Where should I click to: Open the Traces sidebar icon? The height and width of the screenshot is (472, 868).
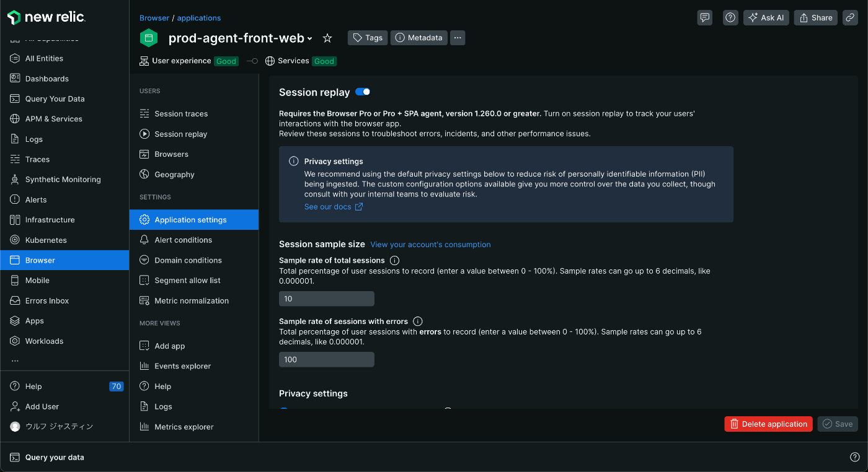tap(15, 159)
